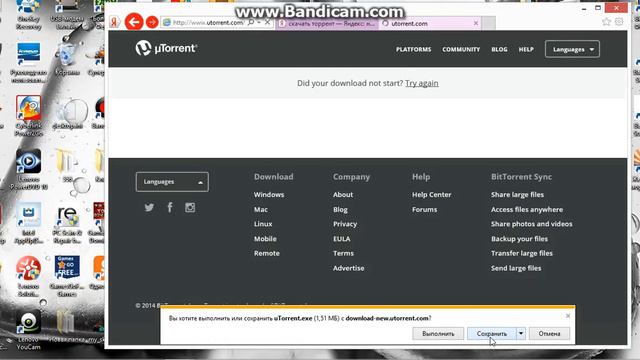Open browser settings gear icon

(619, 22)
